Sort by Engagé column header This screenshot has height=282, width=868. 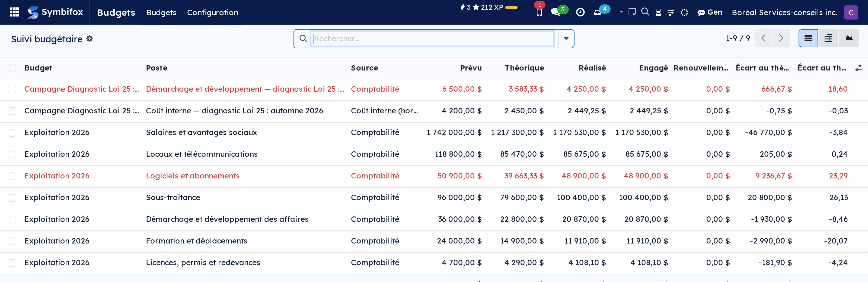point(653,68)
